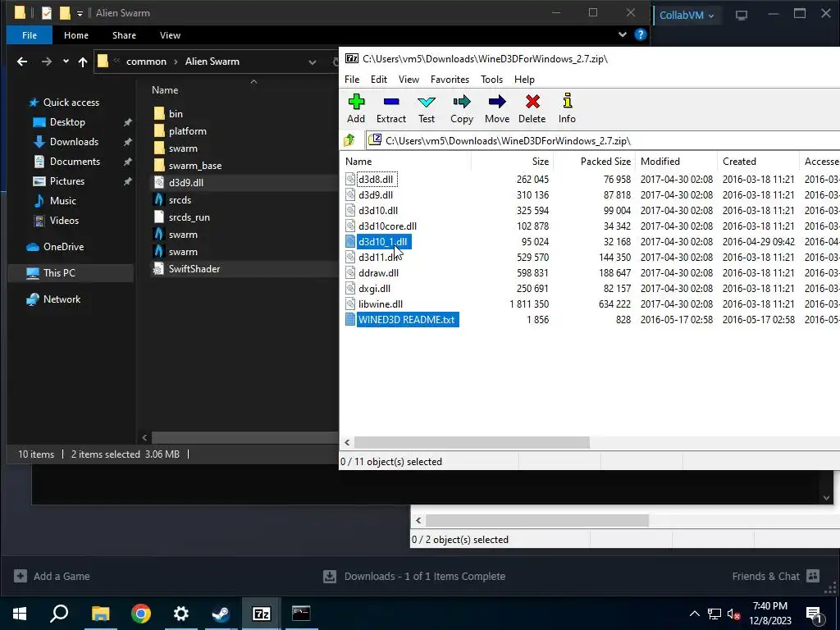This screenshot has height=630, width=840.
Task: Open the Explorer File tab
Action: pos(30,35)
